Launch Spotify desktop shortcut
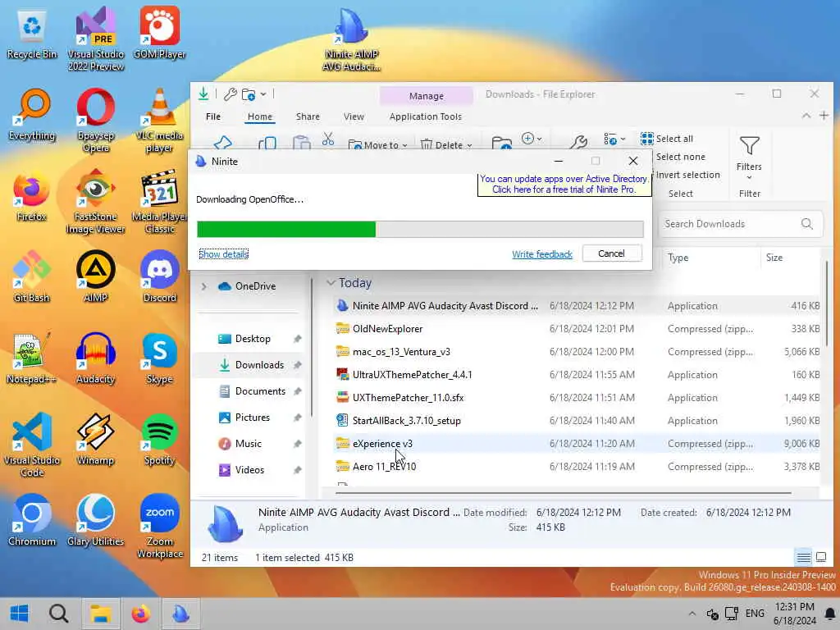This screenshot has width=840, height=630. tap(159, 440)
